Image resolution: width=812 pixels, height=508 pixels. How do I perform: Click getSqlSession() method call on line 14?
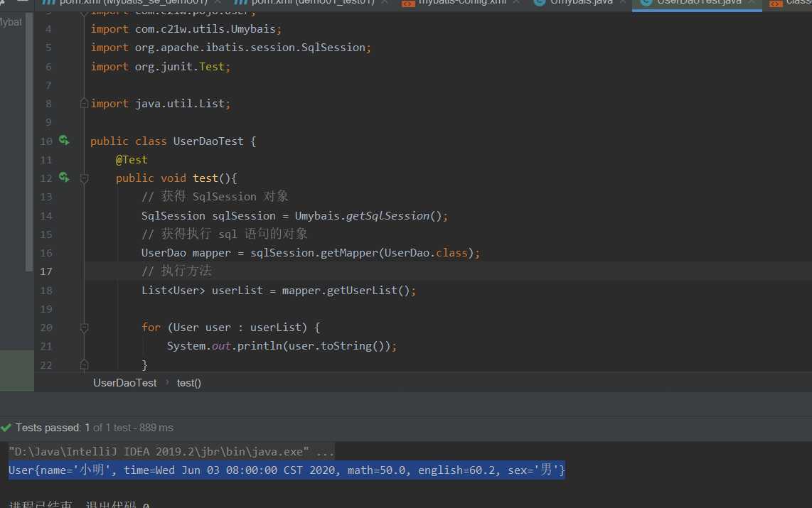pos(394,216)
